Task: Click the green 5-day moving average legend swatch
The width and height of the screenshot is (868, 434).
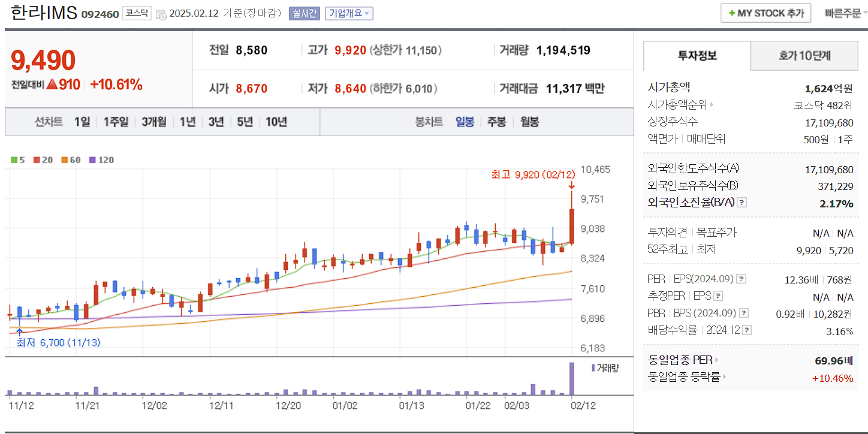Action: (x=13, y=160)
